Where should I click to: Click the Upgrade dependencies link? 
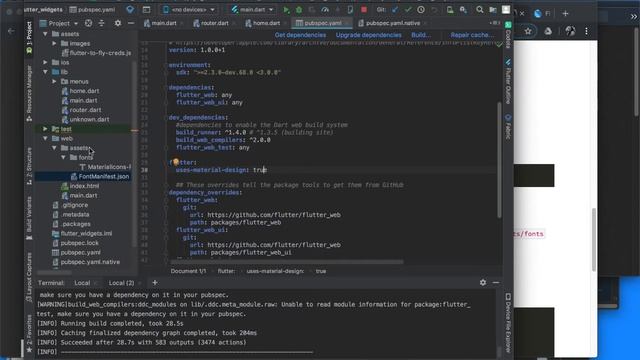[x=368, y=35]
